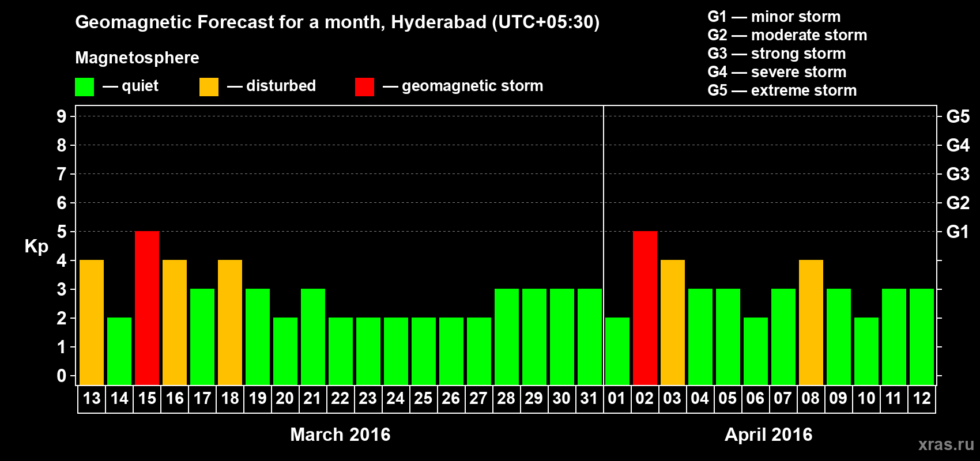Click the Kp value 0 axis label

click(62, 376)
